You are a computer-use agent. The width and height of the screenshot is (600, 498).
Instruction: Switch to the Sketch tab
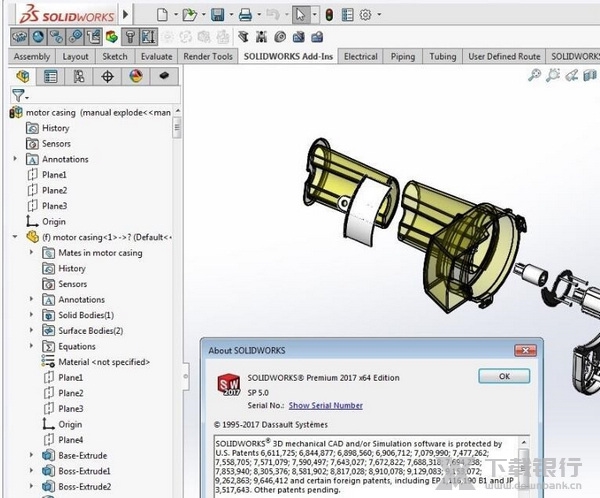pos(115,57)
